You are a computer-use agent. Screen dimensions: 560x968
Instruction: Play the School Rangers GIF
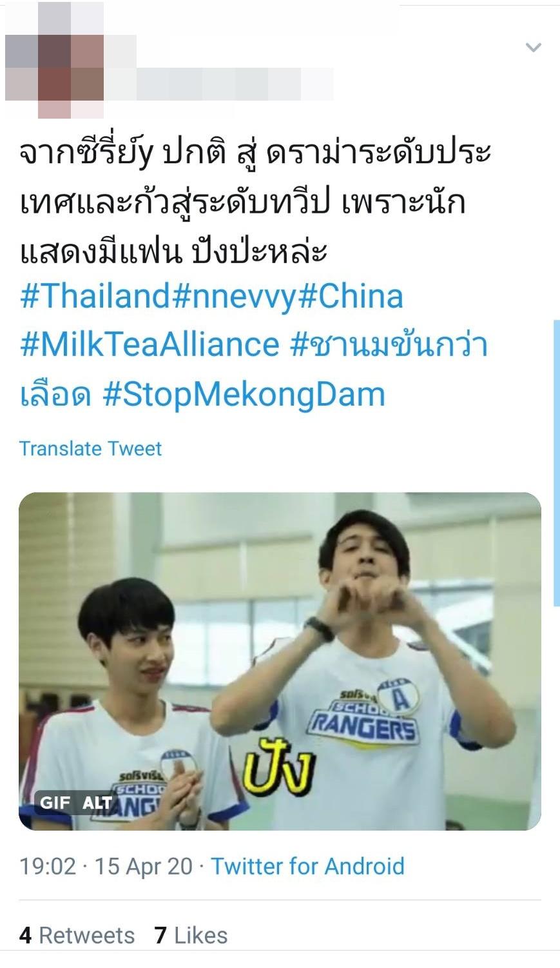(x=280, y=661)
